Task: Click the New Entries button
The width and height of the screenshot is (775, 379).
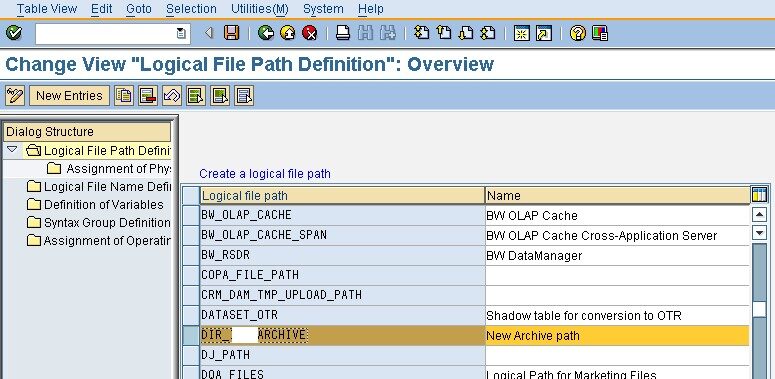Action: 69,95
